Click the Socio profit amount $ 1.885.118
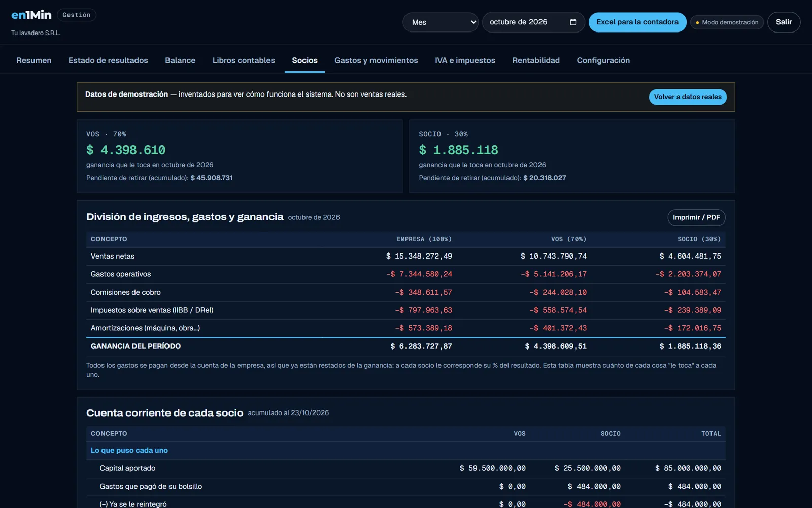Viewport: 812px width, 508px height. pyautogui.click(x=458, y=150)
